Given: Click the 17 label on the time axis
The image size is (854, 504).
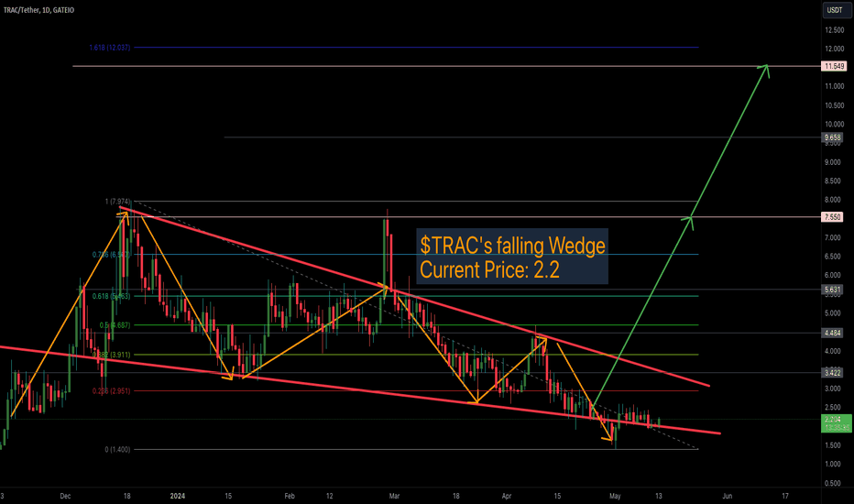Looking at the screenshot, I should point(785,496).
